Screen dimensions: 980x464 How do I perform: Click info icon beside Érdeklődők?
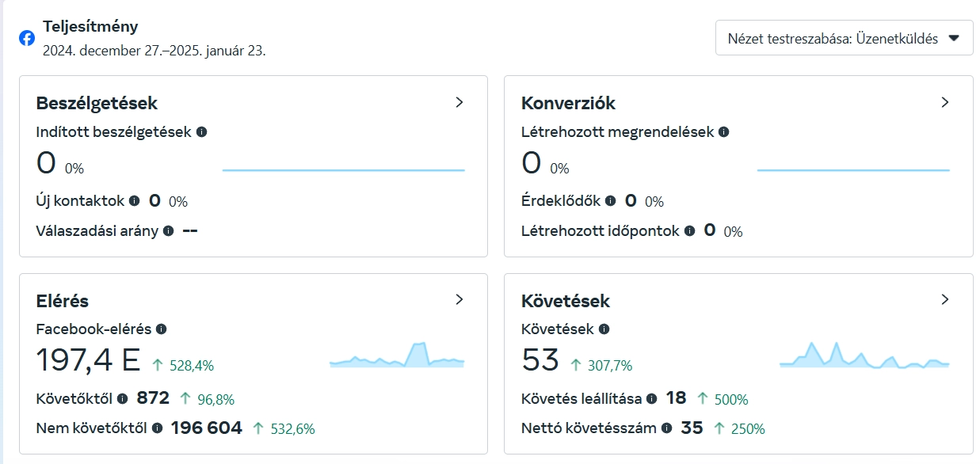point(610,201)
